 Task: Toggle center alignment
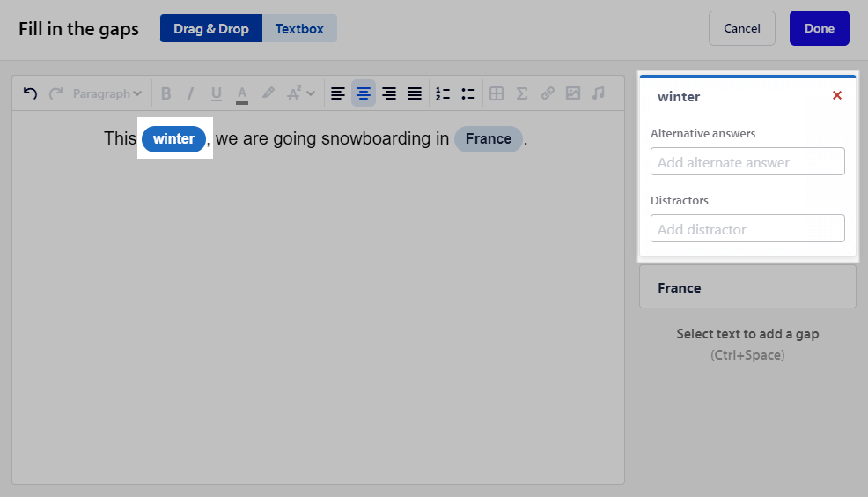click(364, 93)
